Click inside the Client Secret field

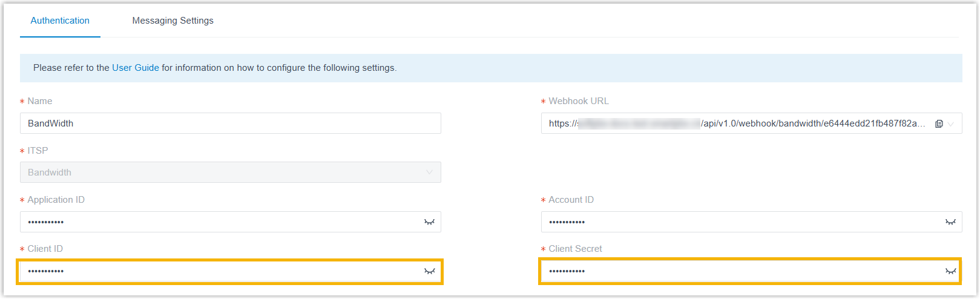point(752,271)
